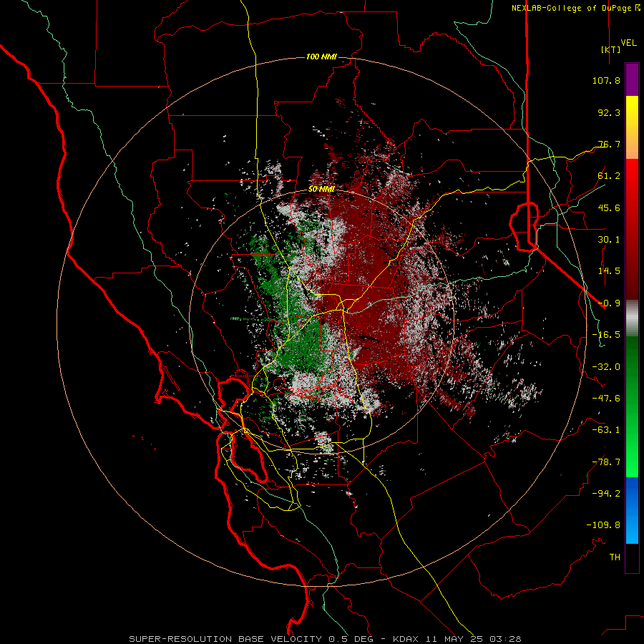Click the -0.9 velocity scale value

pos(609,303)
